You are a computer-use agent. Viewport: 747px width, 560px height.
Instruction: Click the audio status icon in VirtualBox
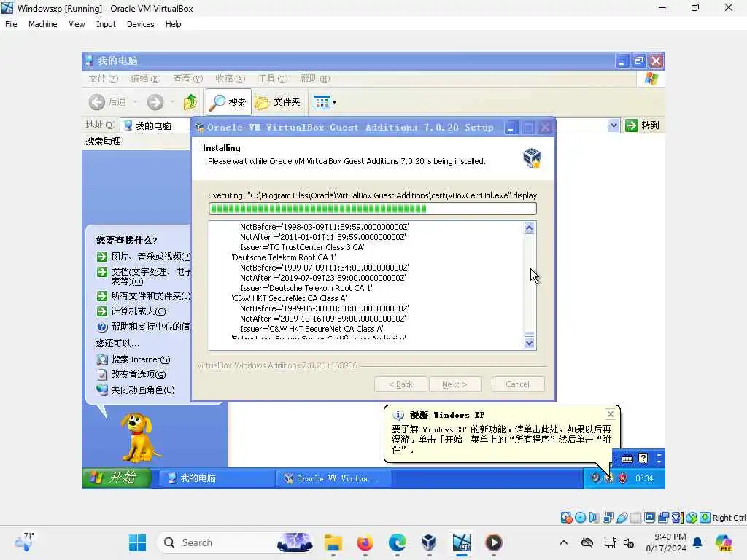tap(594, 518)
